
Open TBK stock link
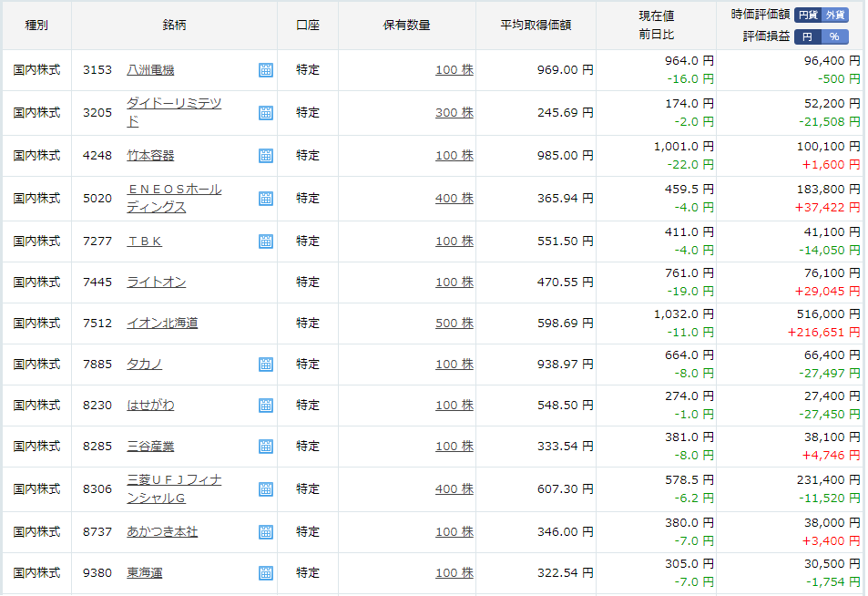(x=145, y=241)
